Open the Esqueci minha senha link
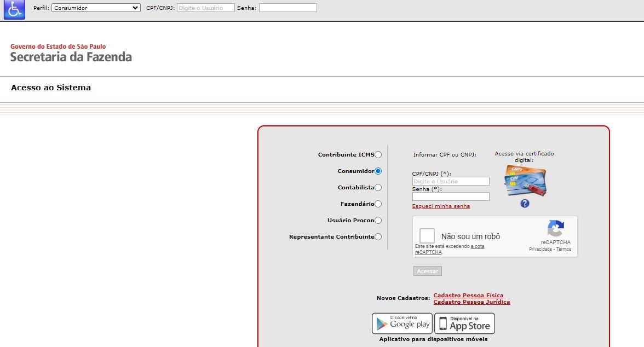The width and height of the screenshot is (644, 347). click(441, 206)
